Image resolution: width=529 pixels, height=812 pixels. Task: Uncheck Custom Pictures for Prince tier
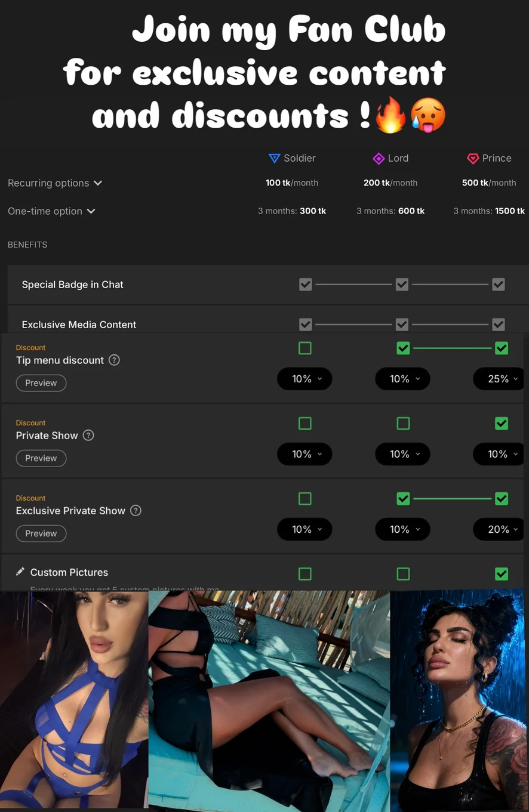[x=502, y=573]
